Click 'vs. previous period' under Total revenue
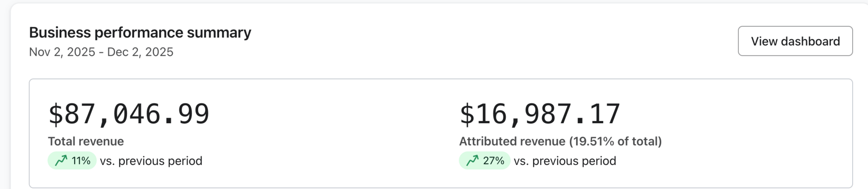This screenshot has height=189, width=868. (151, 161)
